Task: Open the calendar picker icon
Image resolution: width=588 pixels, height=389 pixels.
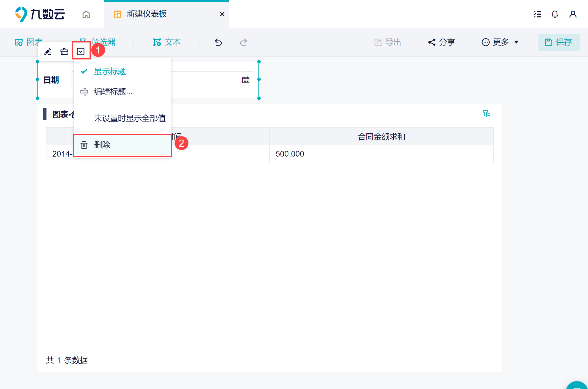Action: coord(246,80)
